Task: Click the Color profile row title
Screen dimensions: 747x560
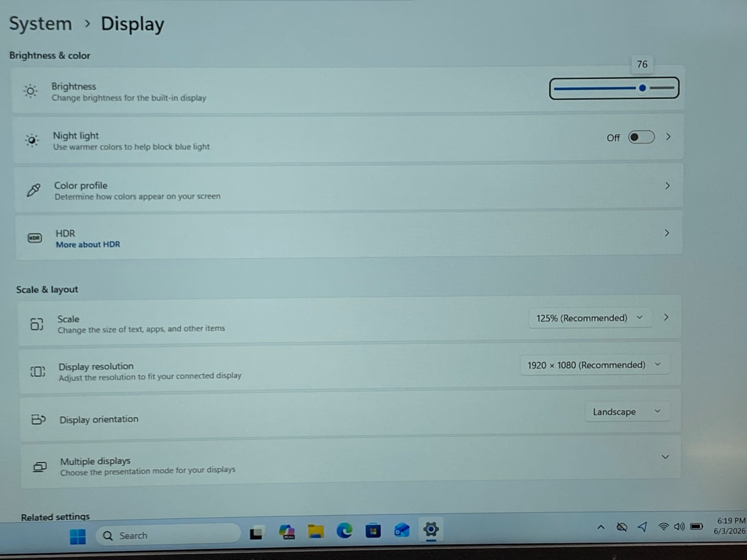Action: click(81, 185)
